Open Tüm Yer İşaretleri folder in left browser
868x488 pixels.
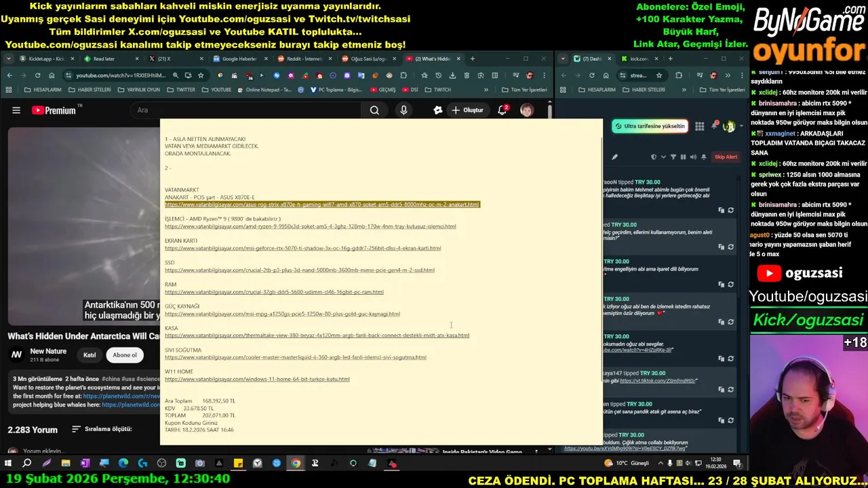[524, 89]
